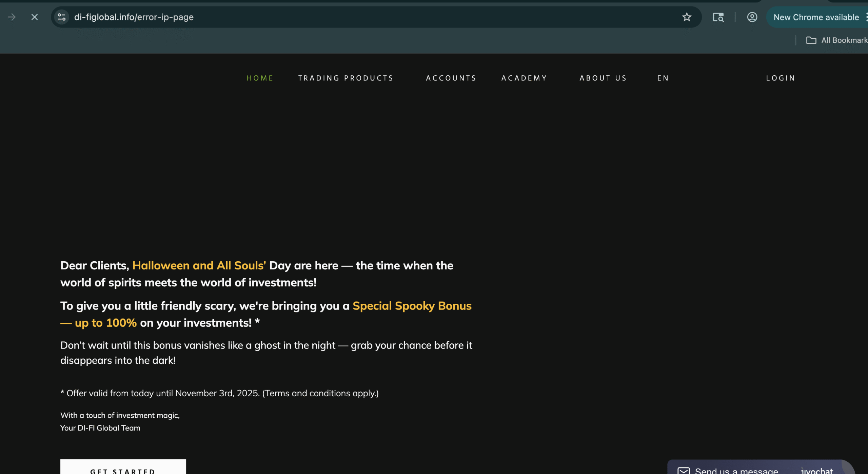The width and height of the screenshot is (868, 474).
Task: Open the Chrome three-dot menu
Action: [866, 17]
